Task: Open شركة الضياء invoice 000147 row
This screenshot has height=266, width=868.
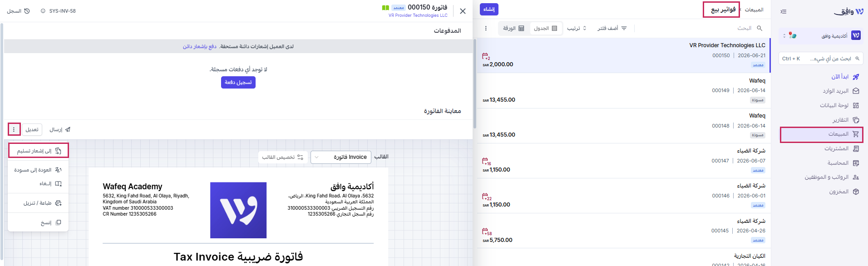Action: (624, 161)
